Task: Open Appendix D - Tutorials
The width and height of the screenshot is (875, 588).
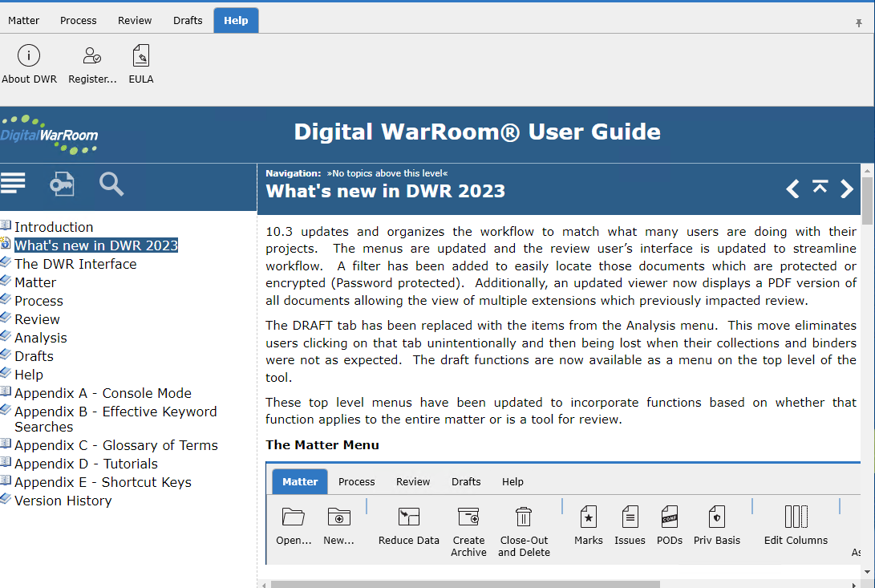Action: [86, 464]
